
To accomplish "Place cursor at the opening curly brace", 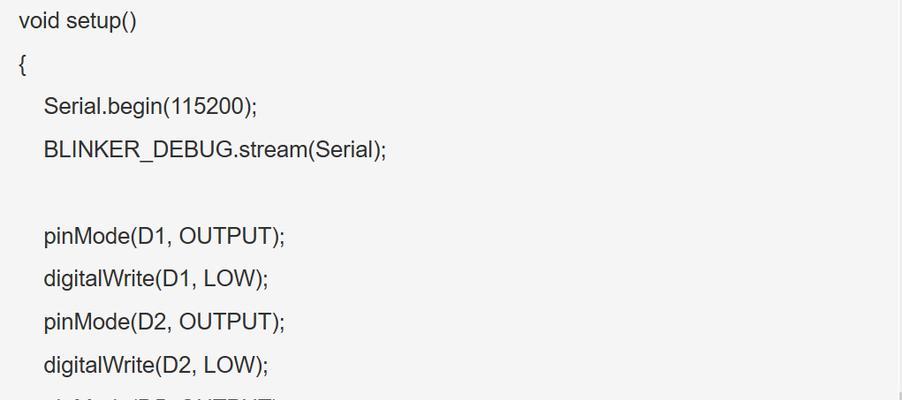I will 22,65.
